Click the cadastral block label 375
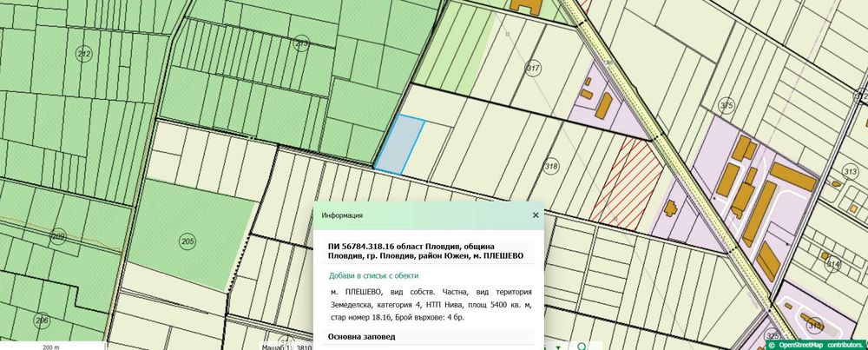868x350 pixels. (x=726, y=105)
